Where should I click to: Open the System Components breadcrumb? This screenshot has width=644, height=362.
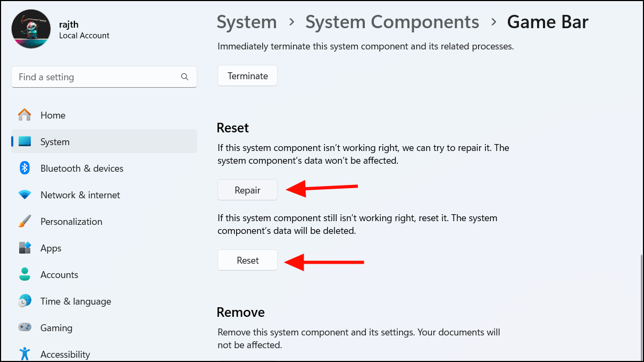click(x=392, y=22)
